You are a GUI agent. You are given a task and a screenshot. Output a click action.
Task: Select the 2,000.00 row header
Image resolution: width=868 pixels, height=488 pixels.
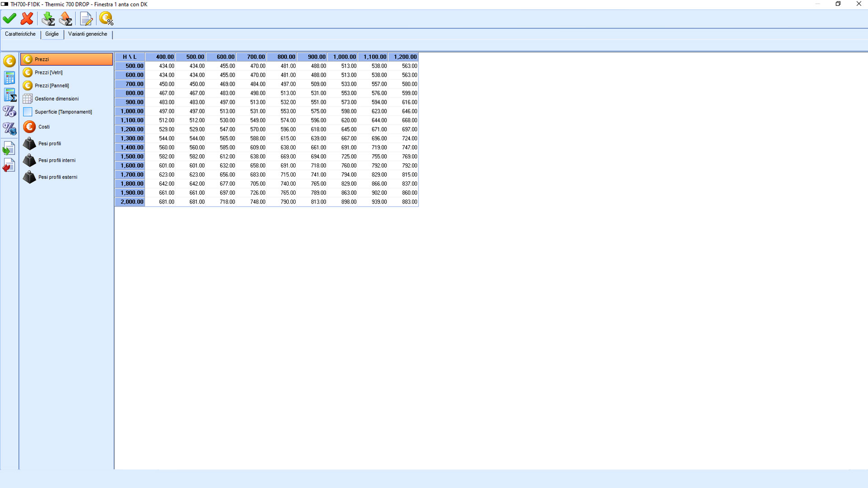coord(131,202)
